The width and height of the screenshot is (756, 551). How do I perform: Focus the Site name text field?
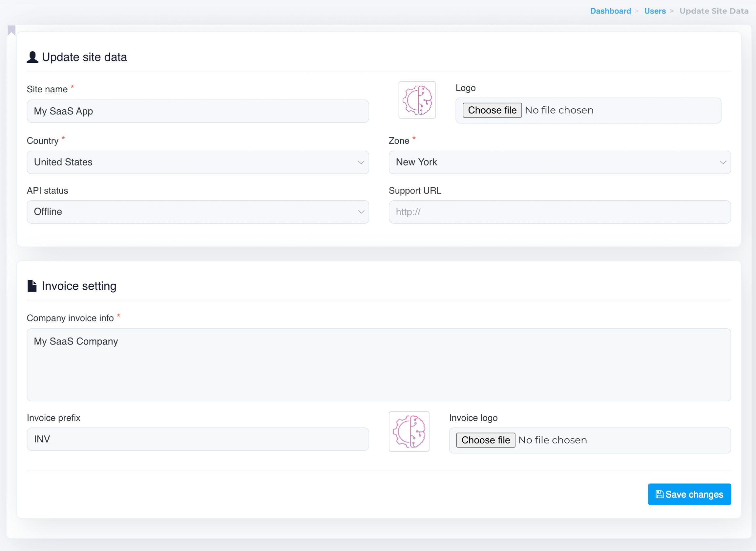click(x=197, y=111)
